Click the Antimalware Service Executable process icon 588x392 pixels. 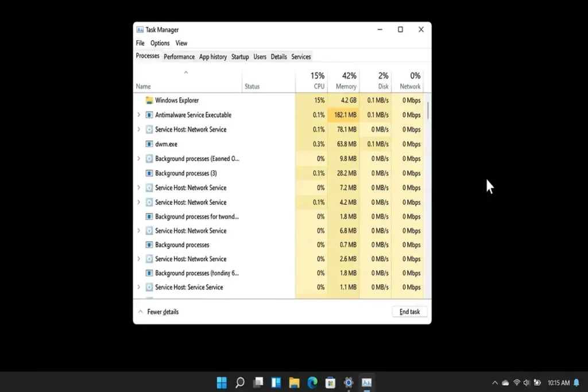pos(149,115)
